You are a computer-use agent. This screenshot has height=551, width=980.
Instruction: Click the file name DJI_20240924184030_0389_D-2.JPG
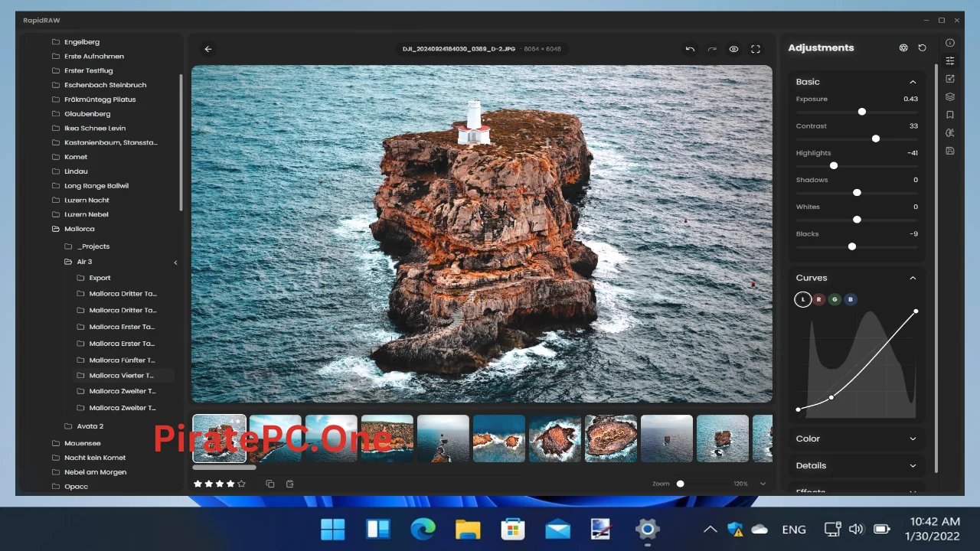pos(460,49)
